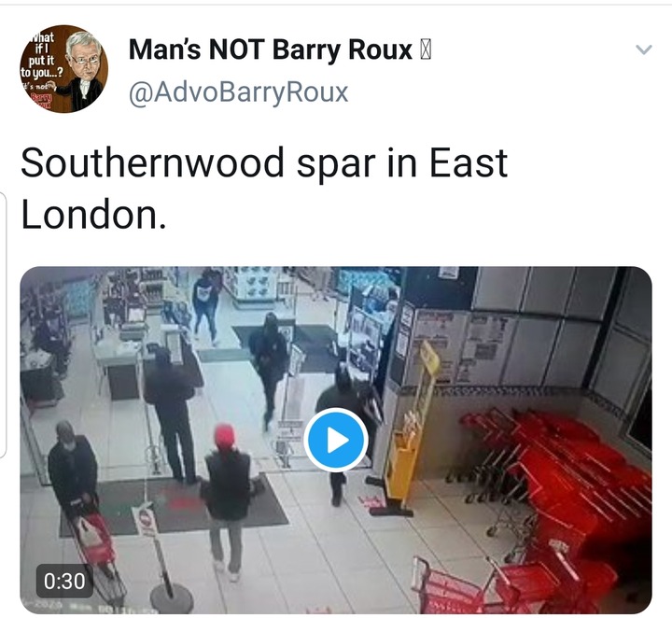The height and width of the screenshot is (618, 672).
Task: Click the tweet text Southernwood spar
Action: point(198,162)
